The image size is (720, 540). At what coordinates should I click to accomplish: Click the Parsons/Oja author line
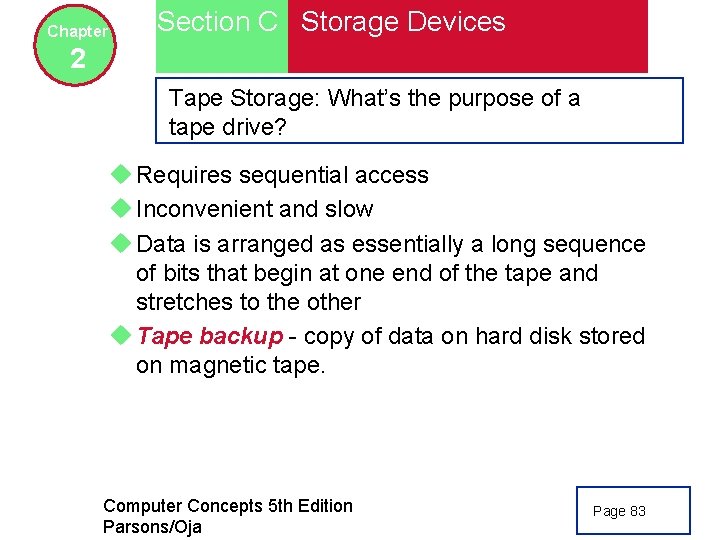tap(152, 527)
